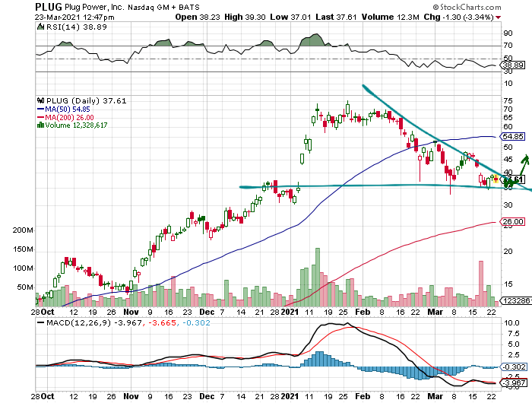The height and width of the screenshot is (403, 532).
Task: Click the red down-arrow change indicator
Action: click(498, 17)
